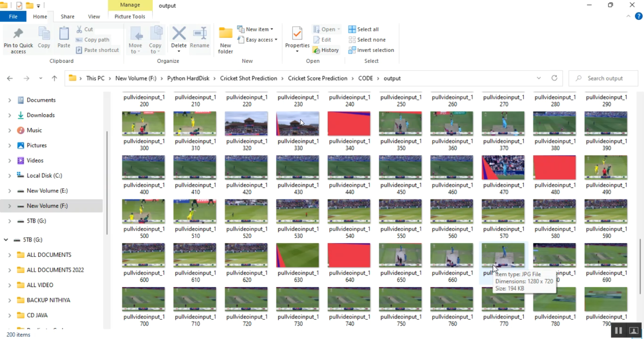This screenshot has width=644, height=339.
Task: Select thumbnail pullvideoinput_1 340 red image
Action: 349,124
